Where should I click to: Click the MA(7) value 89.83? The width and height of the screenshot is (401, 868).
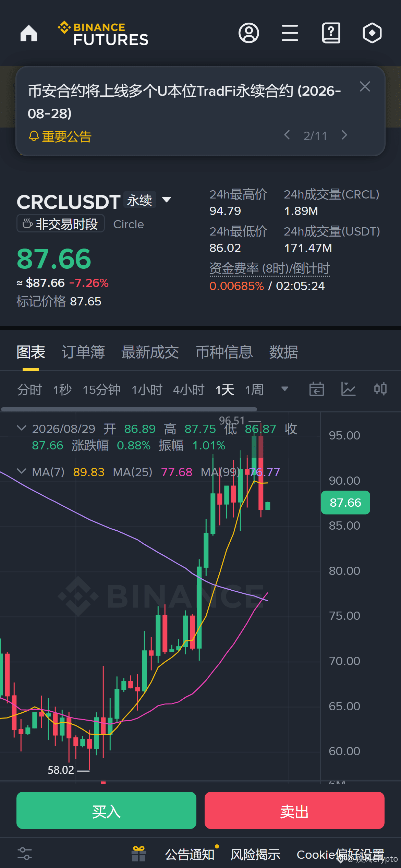tap(89, 472)
